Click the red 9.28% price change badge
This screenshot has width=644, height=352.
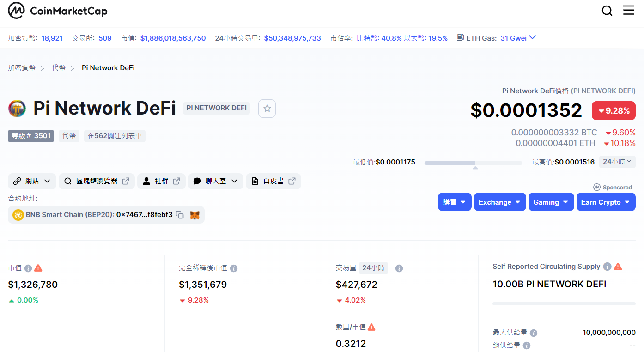click(614, 111)
